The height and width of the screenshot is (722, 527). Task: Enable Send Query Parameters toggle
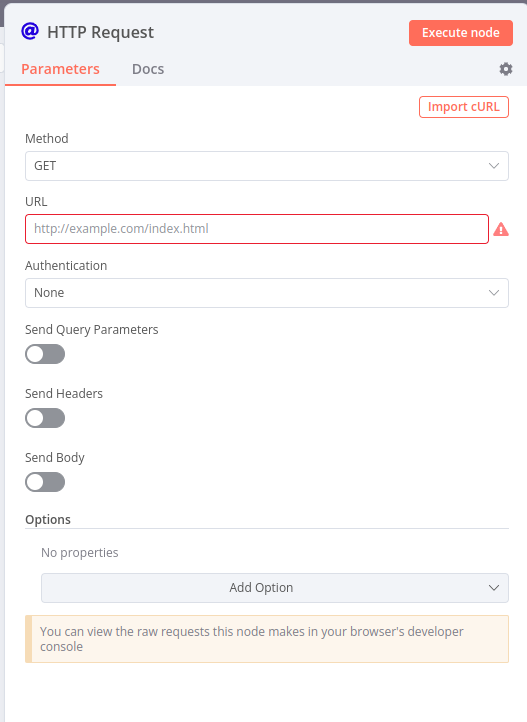45,354
